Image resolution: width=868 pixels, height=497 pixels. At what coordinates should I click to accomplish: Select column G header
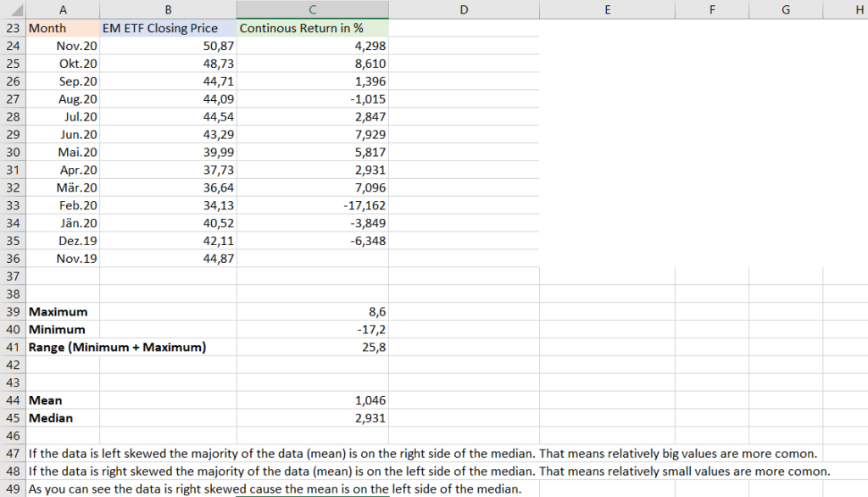point(786,9)
